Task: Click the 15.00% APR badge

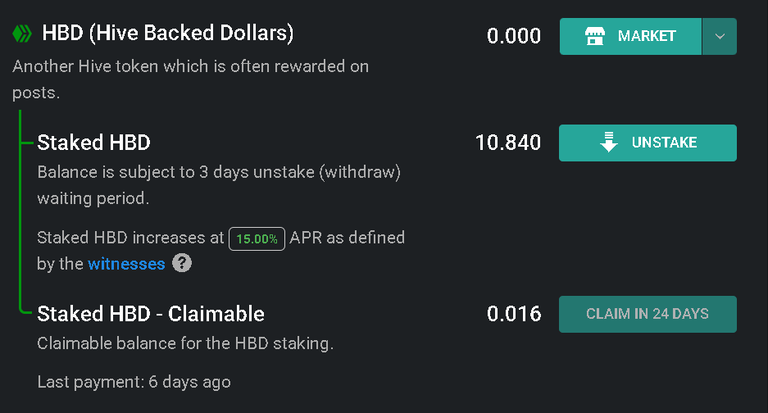Action: [x=257, y=239]
